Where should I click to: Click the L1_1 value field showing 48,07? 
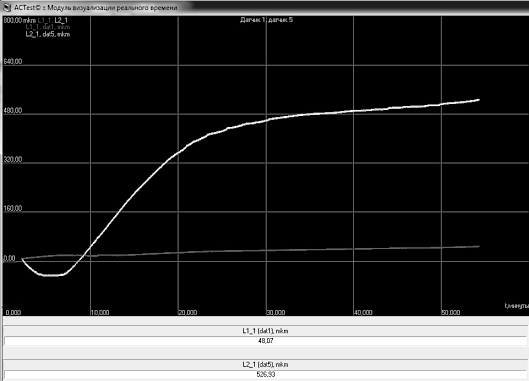coord(265,341)
